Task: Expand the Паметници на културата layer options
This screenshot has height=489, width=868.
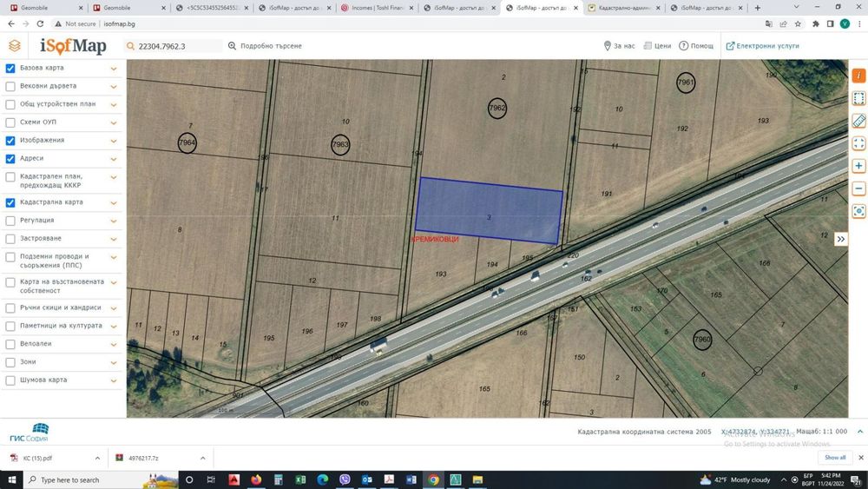Action: [114, 327]
